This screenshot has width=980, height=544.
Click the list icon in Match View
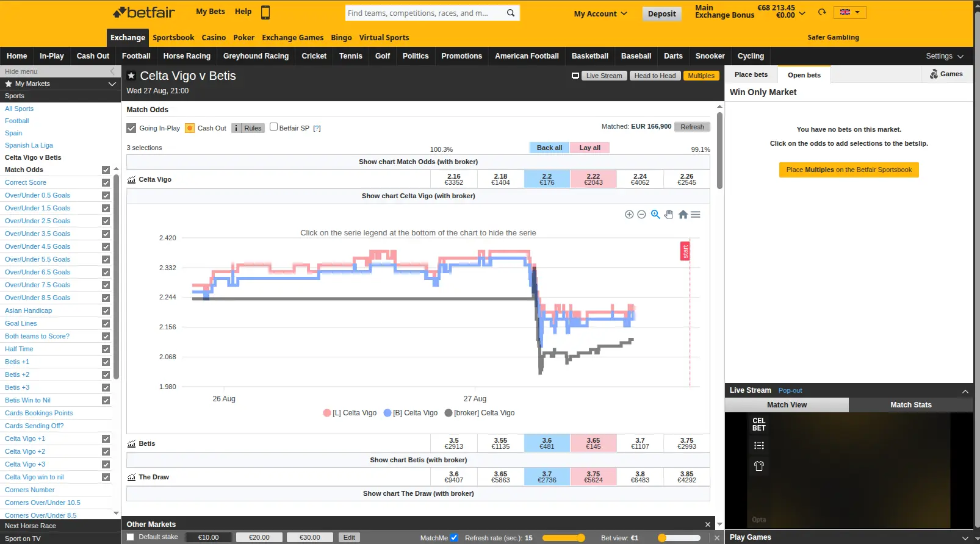pos(759,446)
